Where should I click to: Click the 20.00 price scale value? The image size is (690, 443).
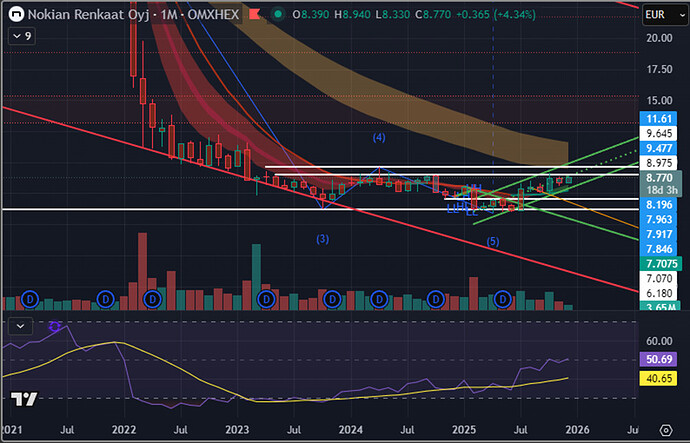pyautogui.click(x=659, y=38)
